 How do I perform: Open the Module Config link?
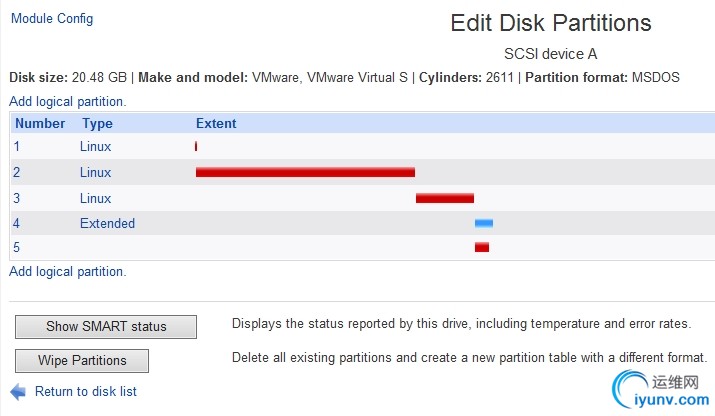click(52, 19)
